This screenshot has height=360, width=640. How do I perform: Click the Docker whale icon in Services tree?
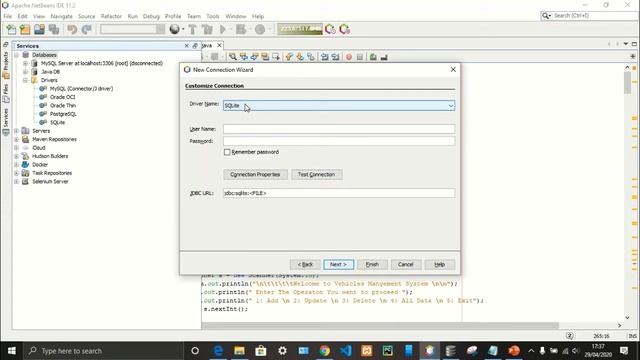(25, 164)
